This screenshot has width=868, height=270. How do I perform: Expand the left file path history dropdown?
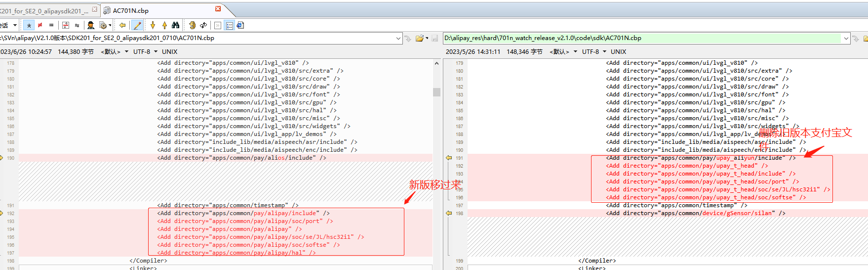click(x=398, y=38)
